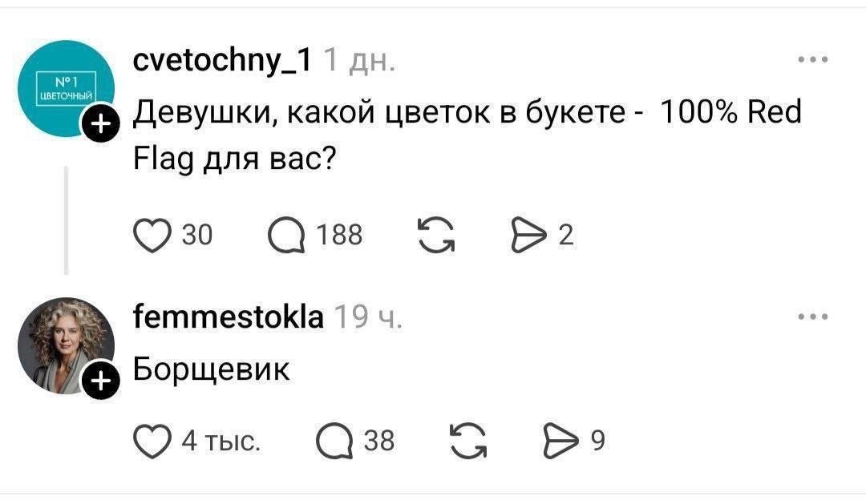This screenshot has height=504, width=866.
Task: Open the Борщевик reply text
Action: pyautogui.click(x=211, y=369)
